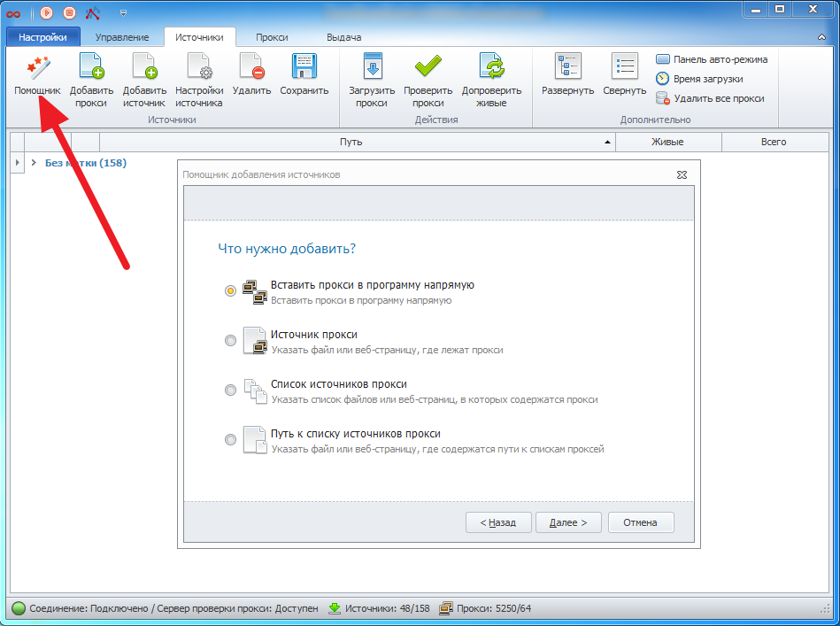Click the Помощник wizard wand icon
Image resolution: width=840 pixels, height=626 pixels.
[x=37, y=68]
